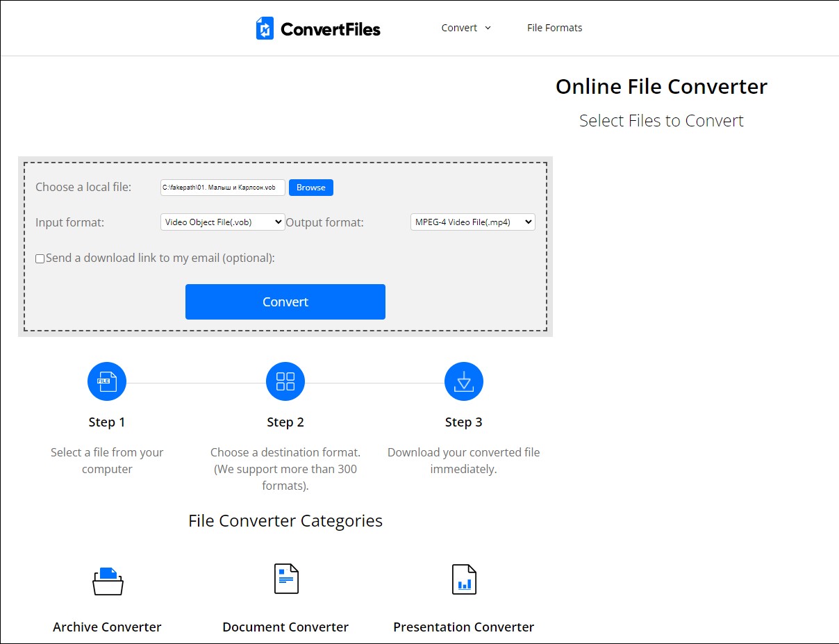839x644 pixels.
Task: Open the Presentation Converter chart icon
Action: pos(464,579)
